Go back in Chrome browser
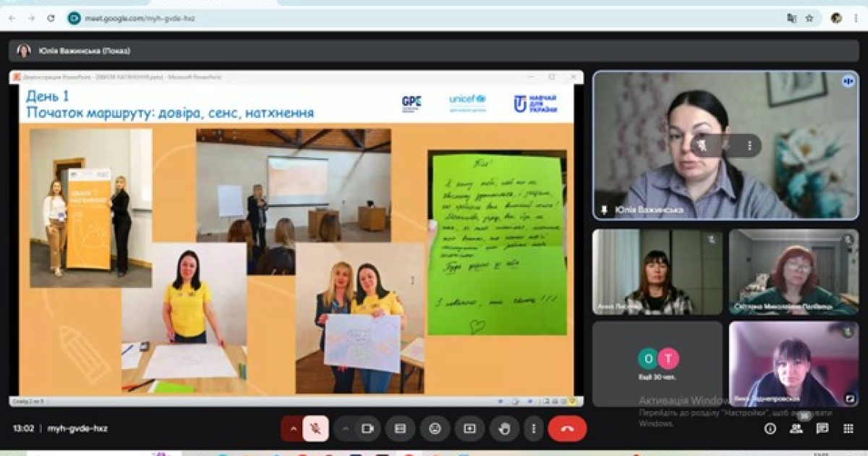 12,18
